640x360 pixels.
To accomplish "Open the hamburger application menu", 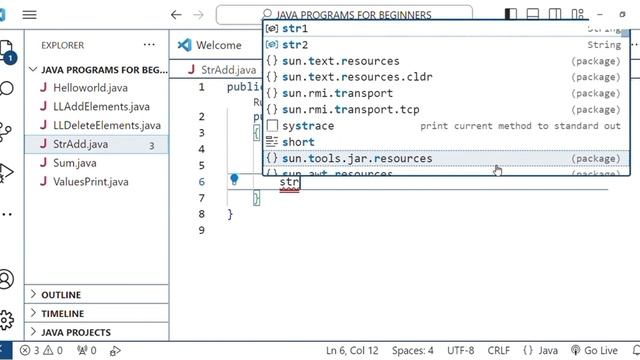I will (29, 15).
